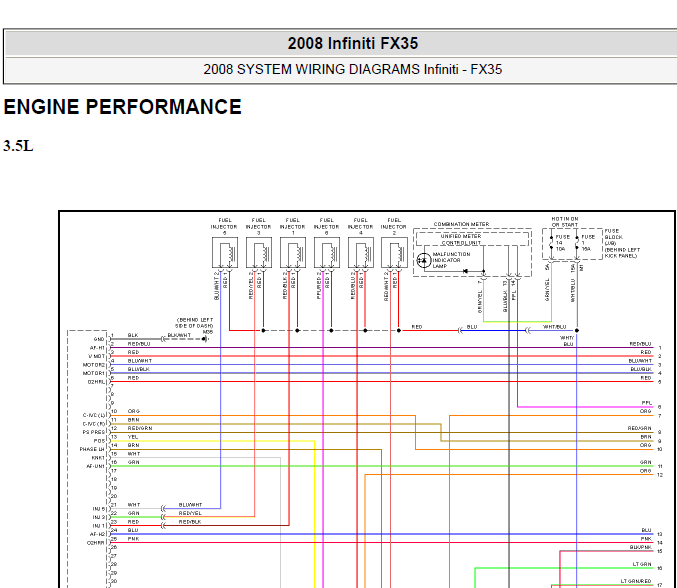Image resolution: width=677 pixels, height=588 pixels.
Task: Click the "C-IVC (L)" pin label
Action: [94, 415]
